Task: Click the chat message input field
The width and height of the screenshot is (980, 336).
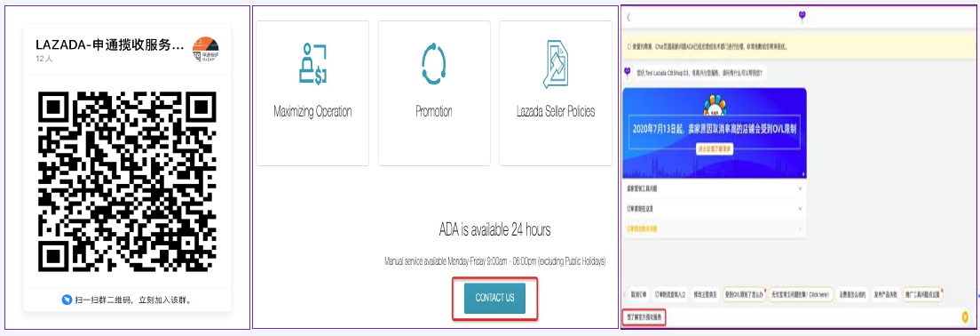Action: [794, 317]
